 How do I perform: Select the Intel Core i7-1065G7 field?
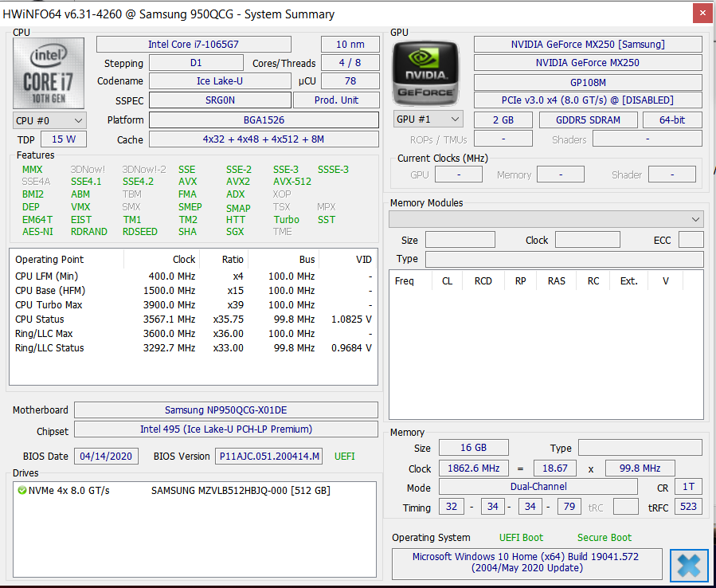pos(194,45)
